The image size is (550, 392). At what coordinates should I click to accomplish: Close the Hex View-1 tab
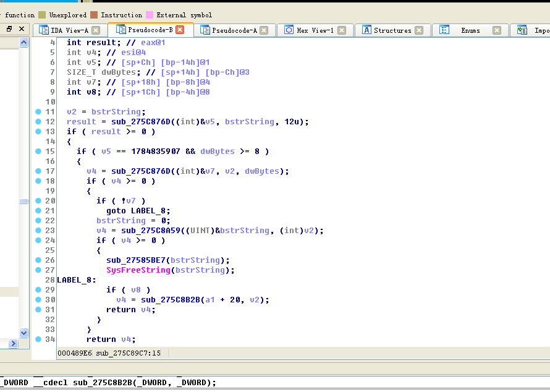pos(342,30)
